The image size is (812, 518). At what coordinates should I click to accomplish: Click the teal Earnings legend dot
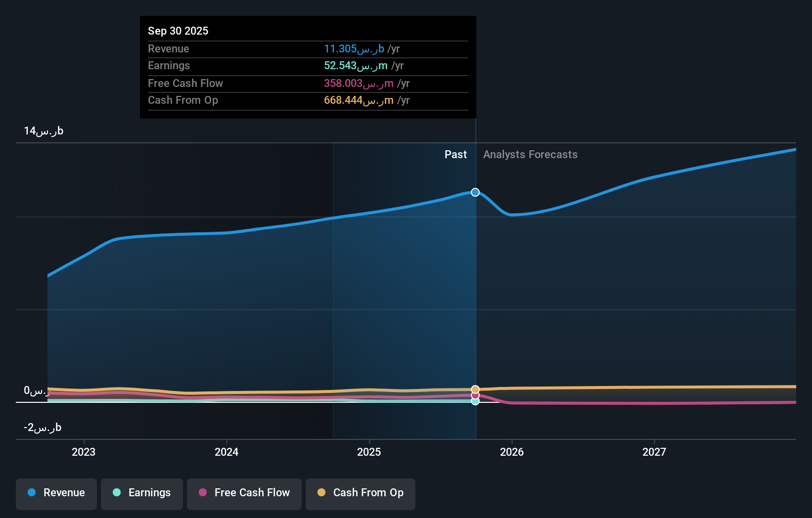[x=116, y=493]
